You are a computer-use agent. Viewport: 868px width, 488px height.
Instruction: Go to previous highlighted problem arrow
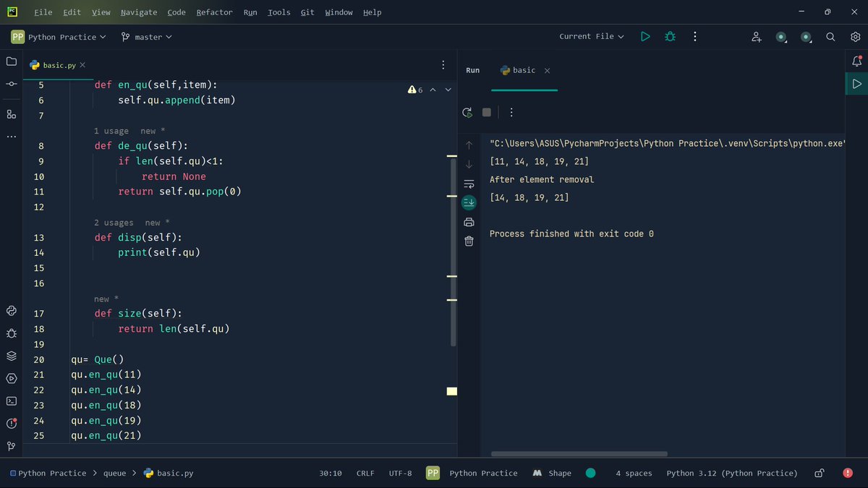[x=433, y=90]
